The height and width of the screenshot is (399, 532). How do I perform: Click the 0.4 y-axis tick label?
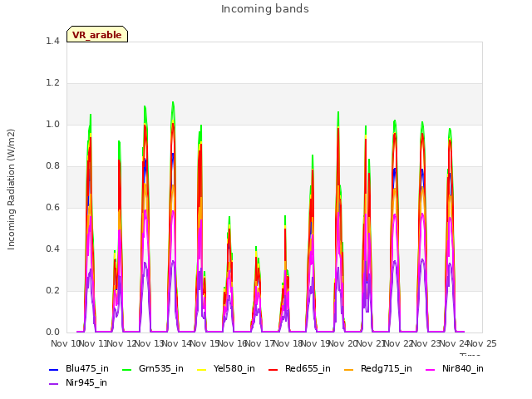[52, 249]
